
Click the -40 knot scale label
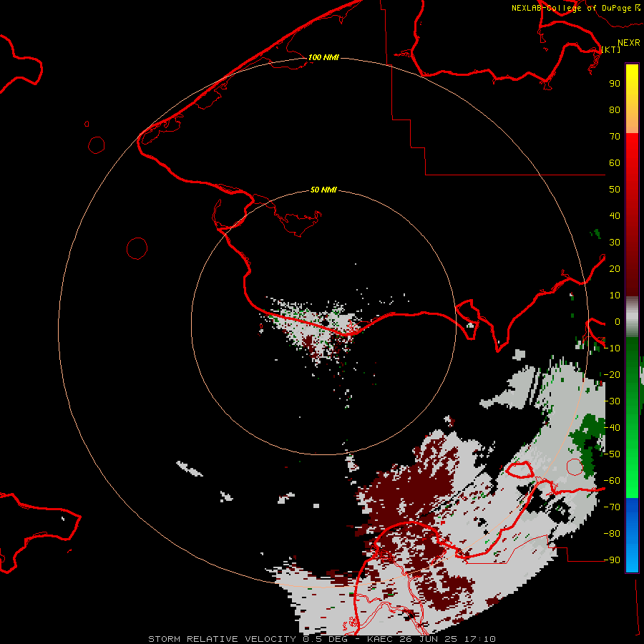tap(612, 428)
